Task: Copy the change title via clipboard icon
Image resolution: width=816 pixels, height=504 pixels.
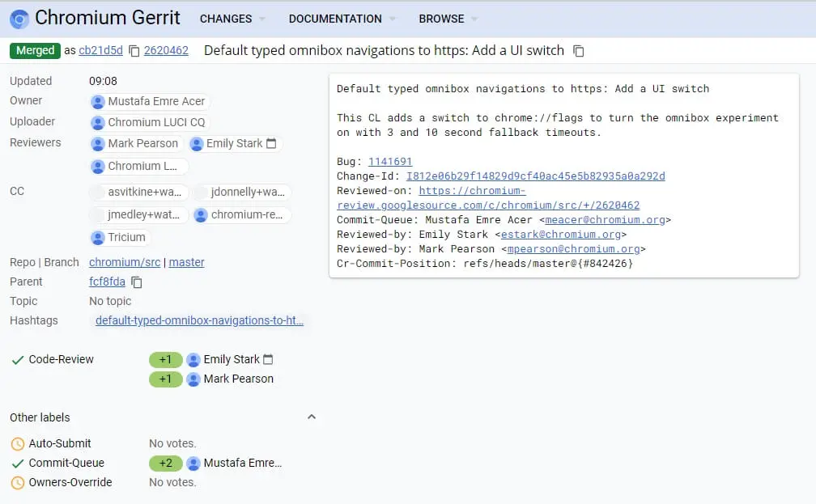Action: pos(577,50)
